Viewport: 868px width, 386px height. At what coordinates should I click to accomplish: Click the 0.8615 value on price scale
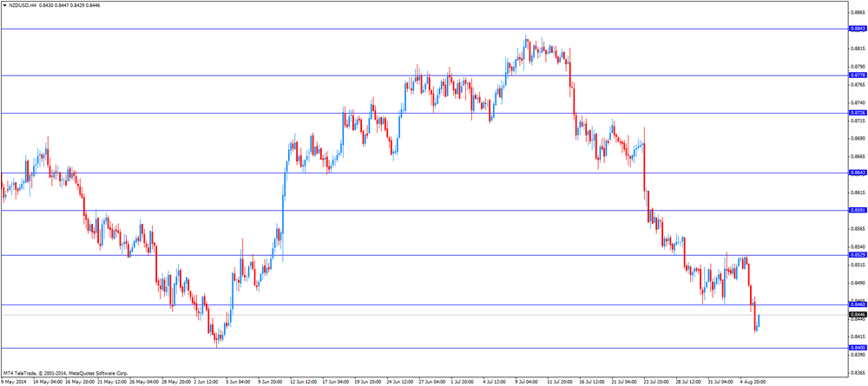click(x=858, y=193)
